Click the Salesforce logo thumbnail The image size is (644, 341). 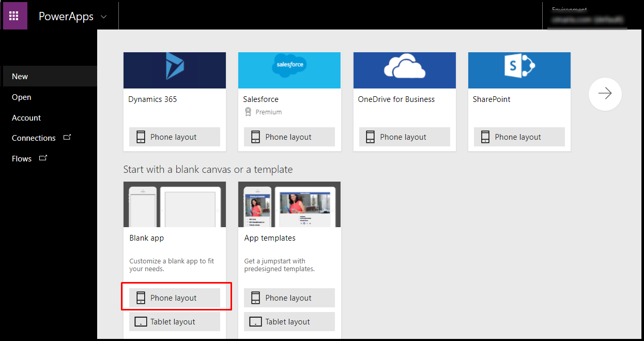289,70
